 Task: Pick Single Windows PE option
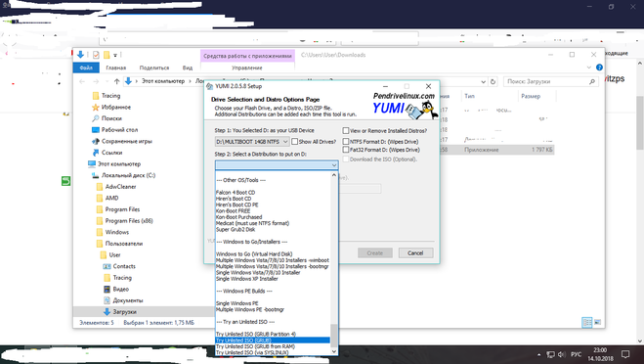[237, 303]
